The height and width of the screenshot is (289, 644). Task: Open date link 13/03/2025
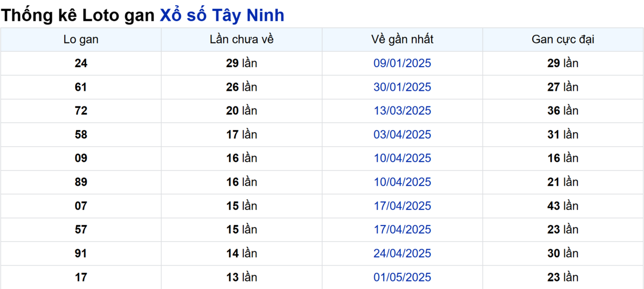(x=402, y=111)
